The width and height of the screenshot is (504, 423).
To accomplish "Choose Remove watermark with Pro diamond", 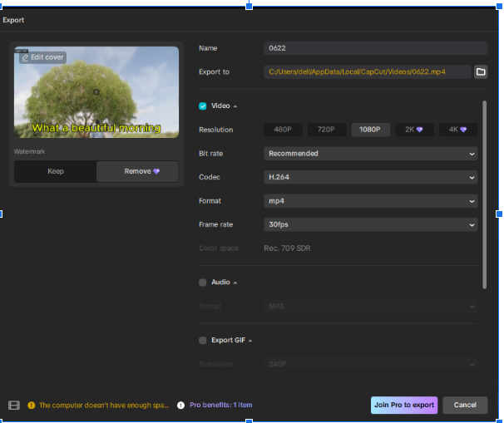I will click(x=137, y=171).
